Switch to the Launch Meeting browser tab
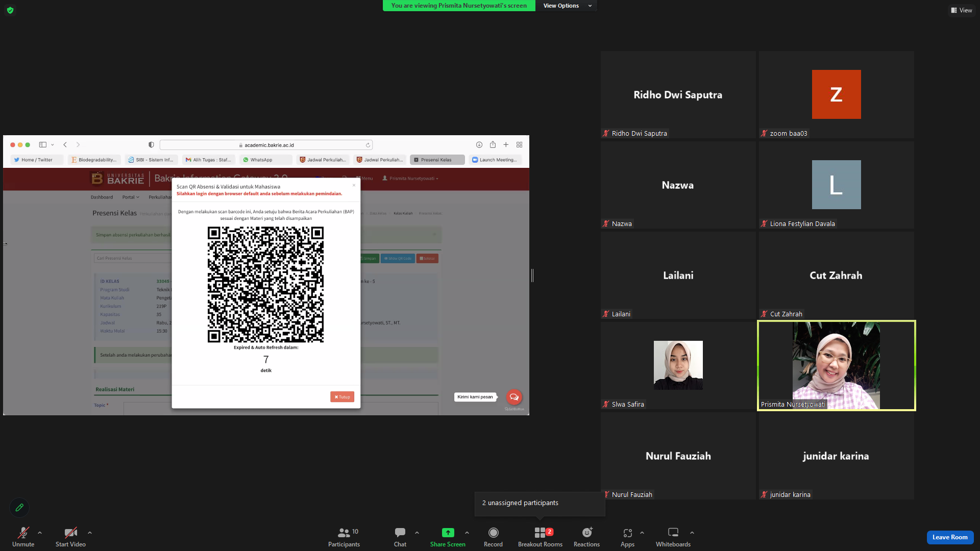This screenshot has height=551, width=980. (494, 160)
